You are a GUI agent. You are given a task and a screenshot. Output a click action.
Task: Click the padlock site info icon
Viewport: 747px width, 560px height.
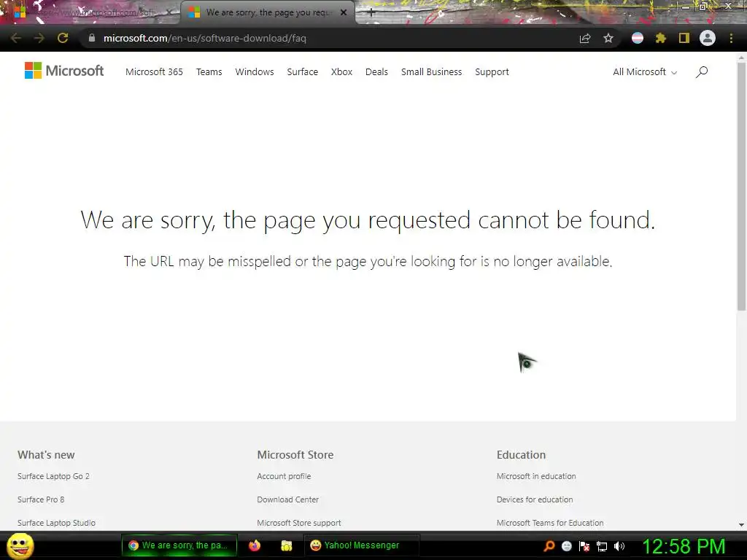coord(92,38)
